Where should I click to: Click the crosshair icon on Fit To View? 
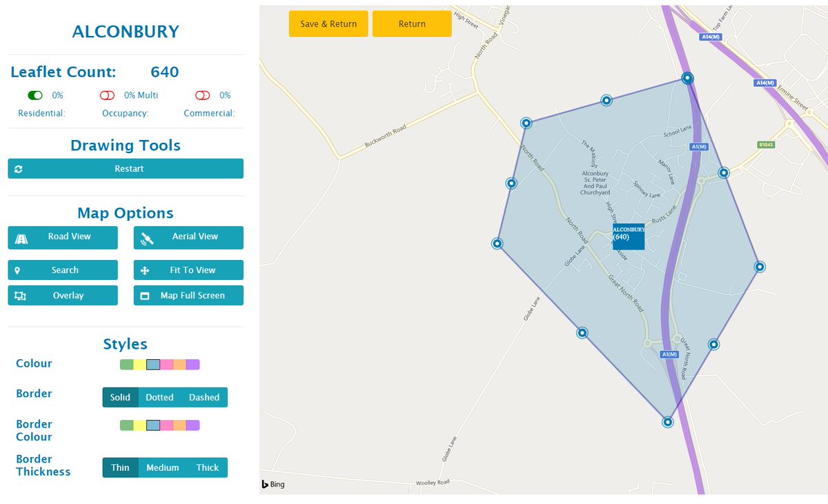click(145, 270)
